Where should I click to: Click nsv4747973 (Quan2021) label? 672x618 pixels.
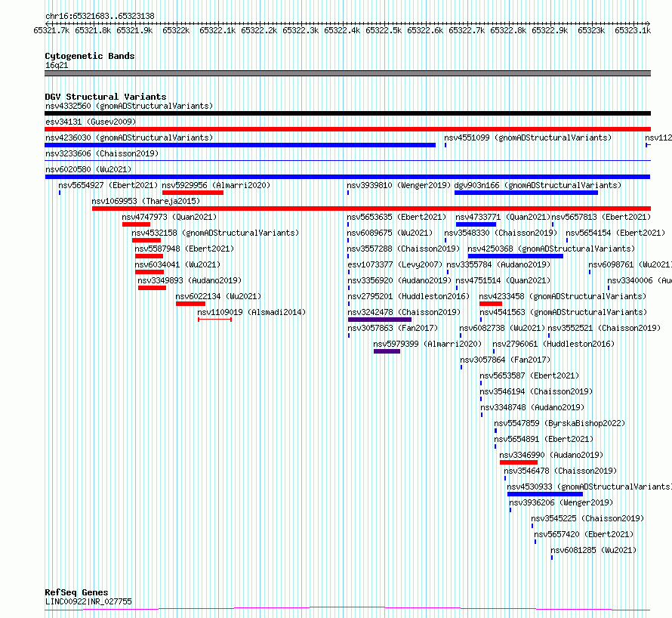[x=169, y=217]
